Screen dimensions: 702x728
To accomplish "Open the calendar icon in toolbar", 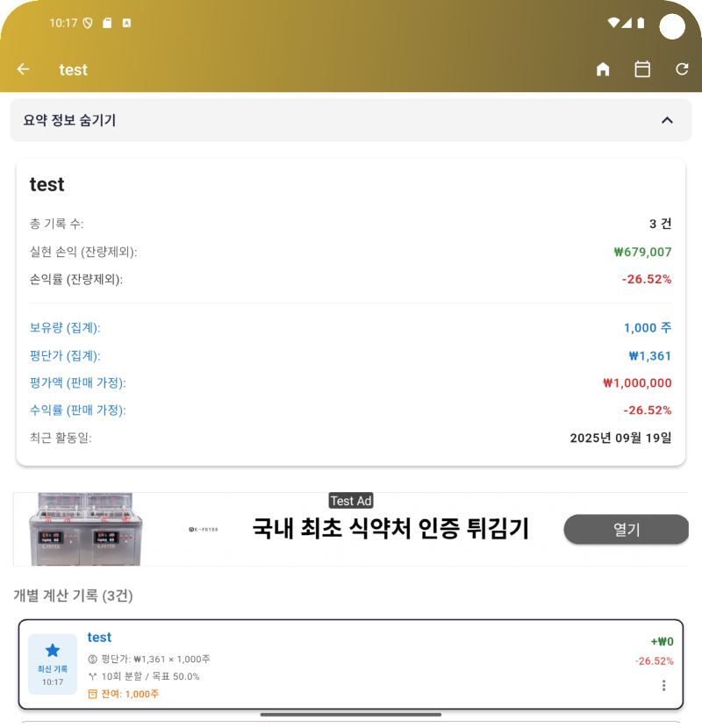I will 642,69.
